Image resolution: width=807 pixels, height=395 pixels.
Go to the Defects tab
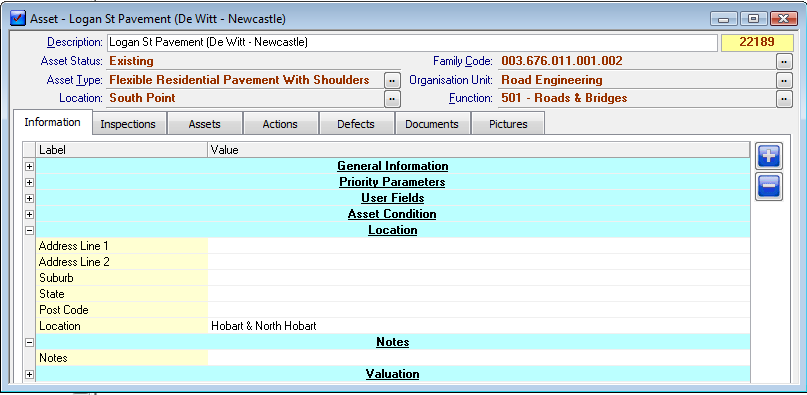point(356,124)
